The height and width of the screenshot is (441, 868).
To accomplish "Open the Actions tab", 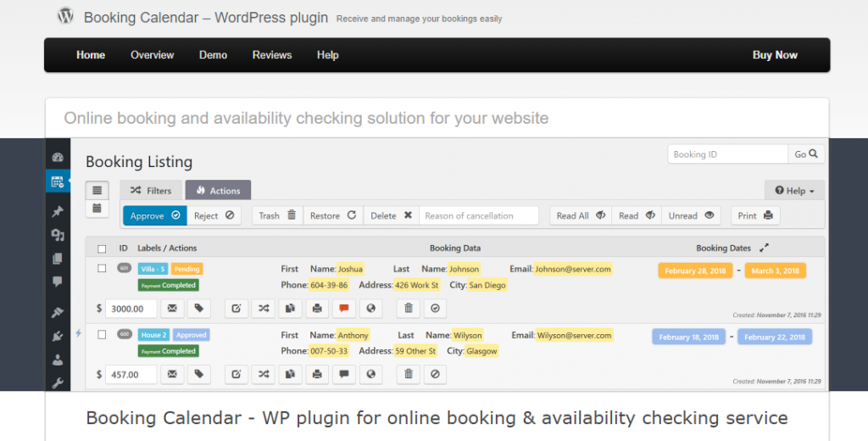I will pyautogui.click(x=218, y=190).
